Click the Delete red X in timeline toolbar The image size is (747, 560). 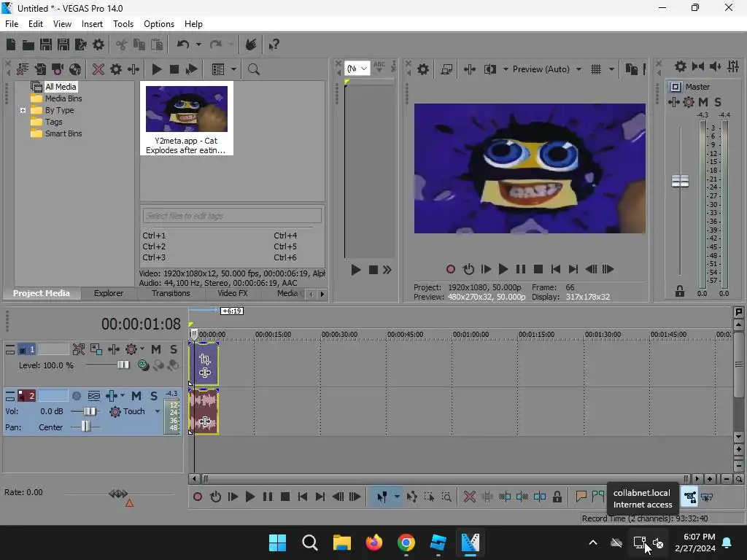(x=470, y=497)
